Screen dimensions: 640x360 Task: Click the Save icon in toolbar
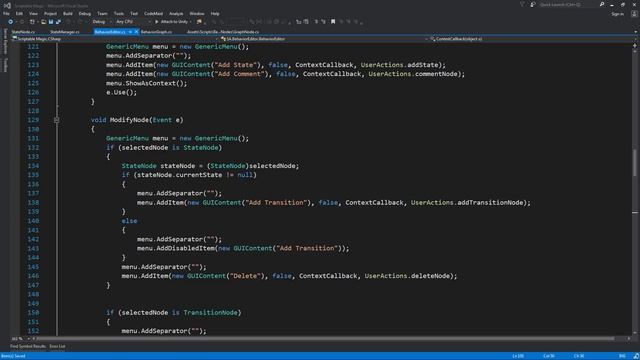point(51,22)
